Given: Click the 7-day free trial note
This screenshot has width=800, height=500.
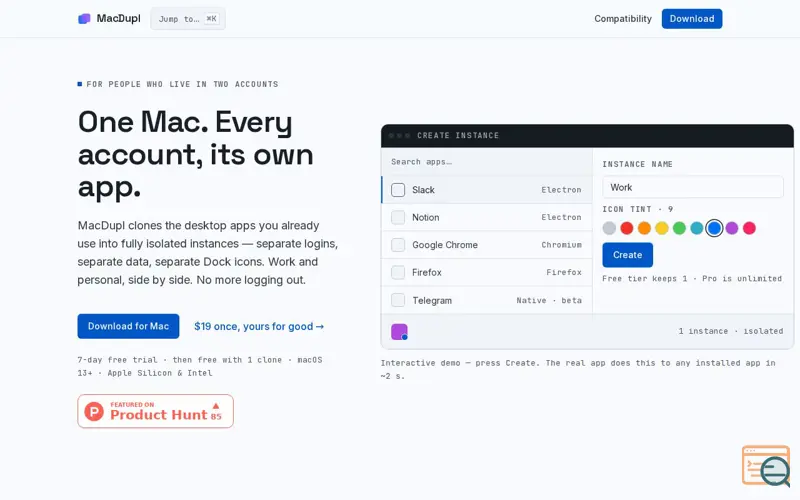Looking at the screenshot, I should tap(200, 366).
